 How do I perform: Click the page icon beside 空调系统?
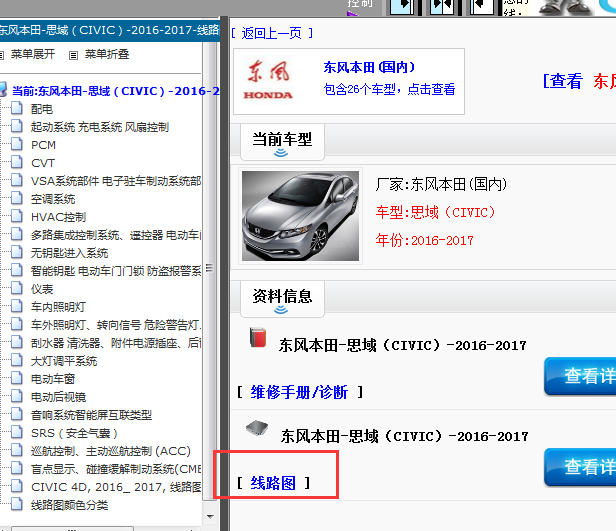coord(16,198)
